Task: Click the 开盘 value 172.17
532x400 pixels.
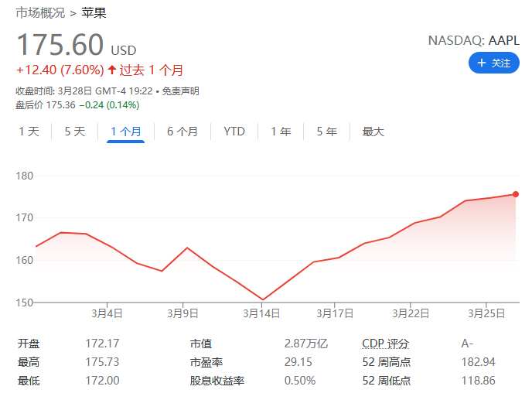Action: tap(102, 344)
